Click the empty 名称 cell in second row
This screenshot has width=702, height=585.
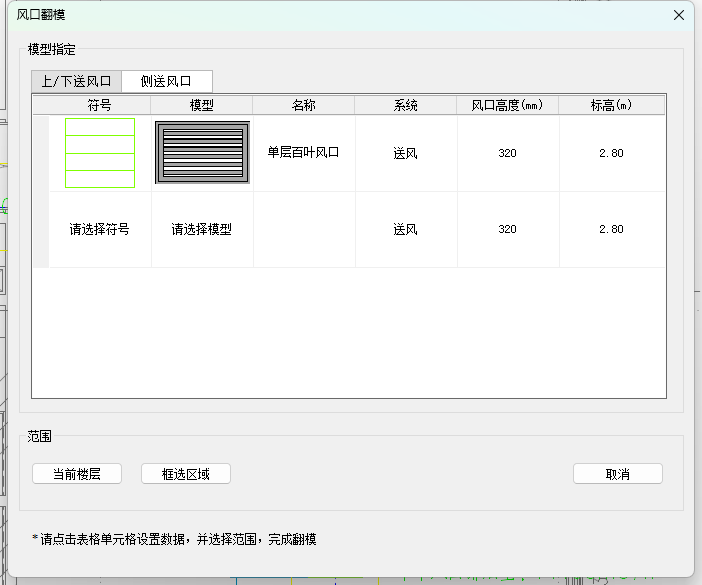coord(304,229)
